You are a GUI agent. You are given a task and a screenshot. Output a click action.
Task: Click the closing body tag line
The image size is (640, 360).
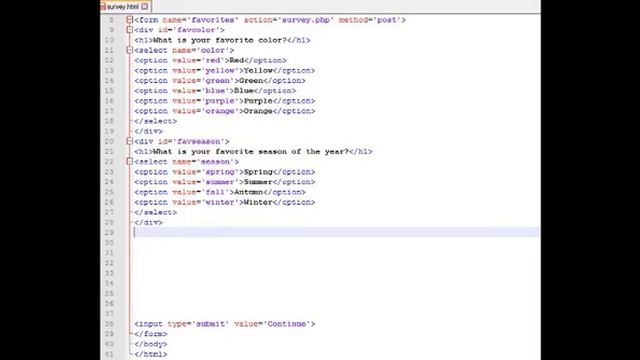click(151, 344)
